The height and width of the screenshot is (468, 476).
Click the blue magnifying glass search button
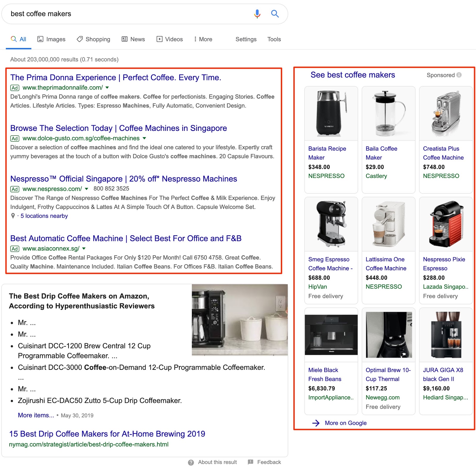[275, 14]
